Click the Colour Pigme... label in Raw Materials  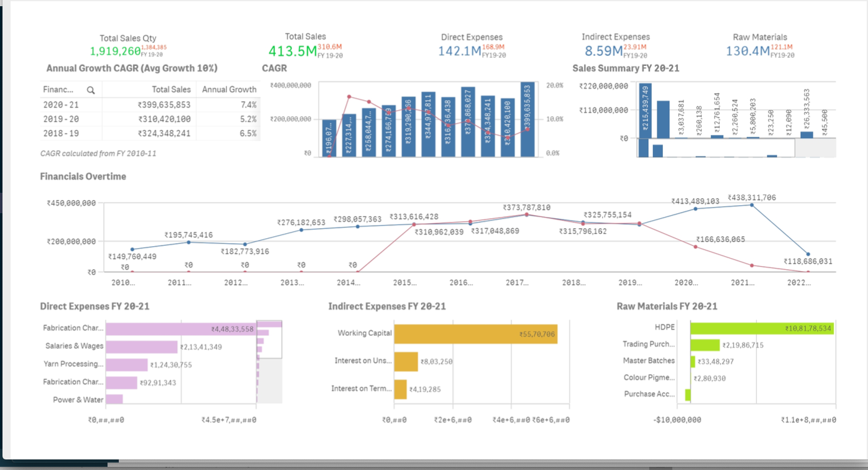[649, 377]
